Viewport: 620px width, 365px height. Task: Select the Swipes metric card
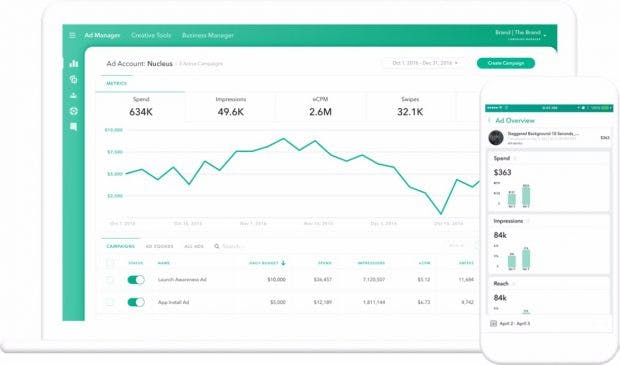click(x=410, y=107)
